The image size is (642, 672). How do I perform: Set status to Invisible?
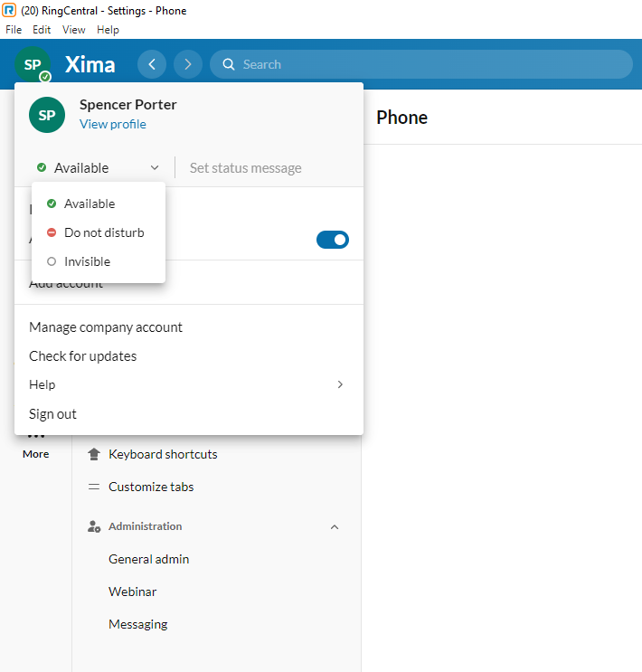point(99,261)
